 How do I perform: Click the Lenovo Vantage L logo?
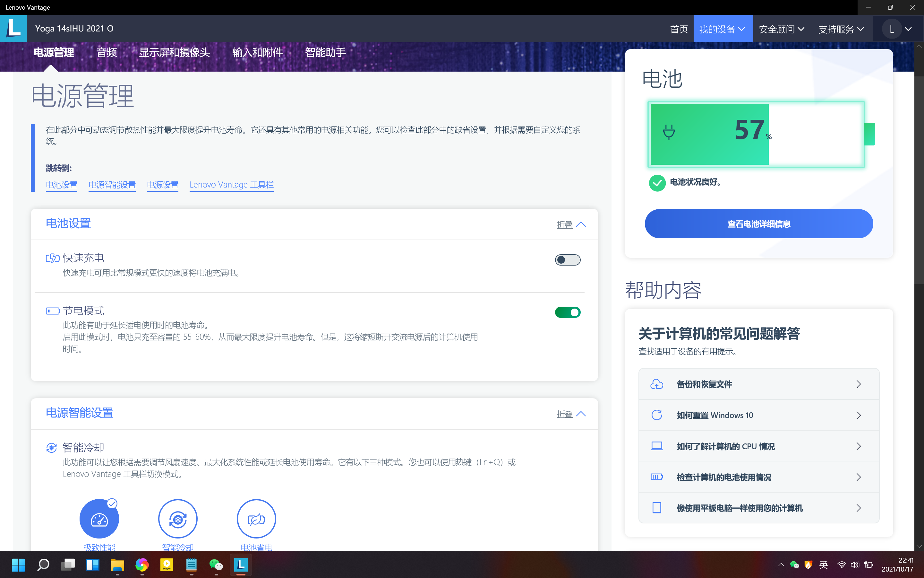pyautogui.click(x=13, y=29)
